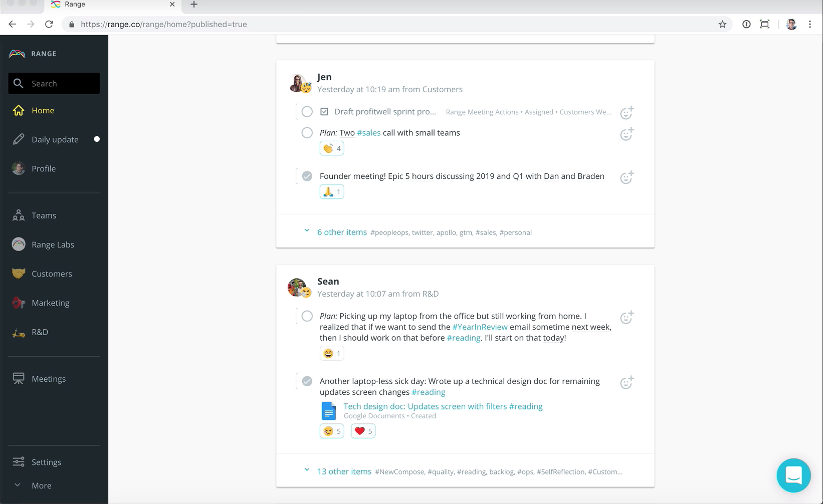Screen dimensions: 823x504
Task: Toggle circle for Picking up my laptop plan
Action: [x=307, y=316]
